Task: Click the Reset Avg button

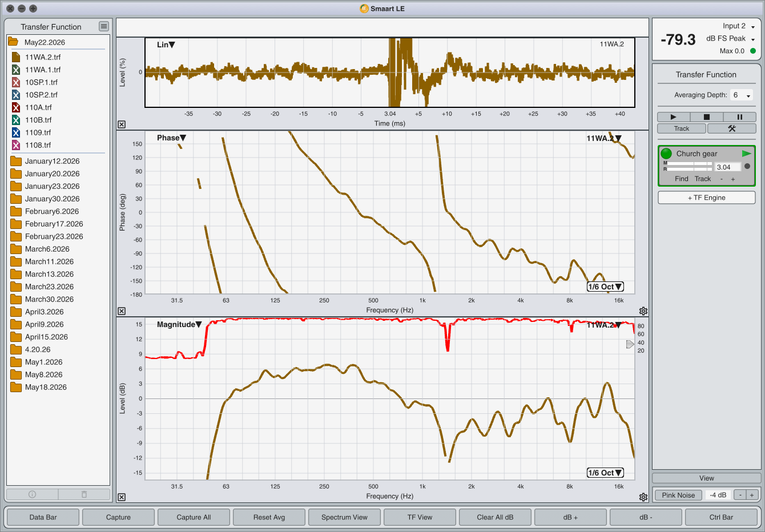Action: (269, 517)
